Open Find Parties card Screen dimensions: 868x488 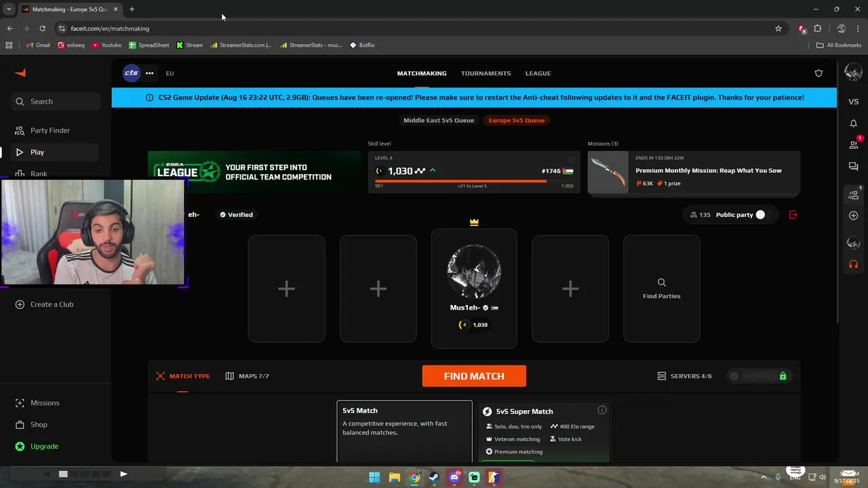pyautogui.click(x=661, y=289)
